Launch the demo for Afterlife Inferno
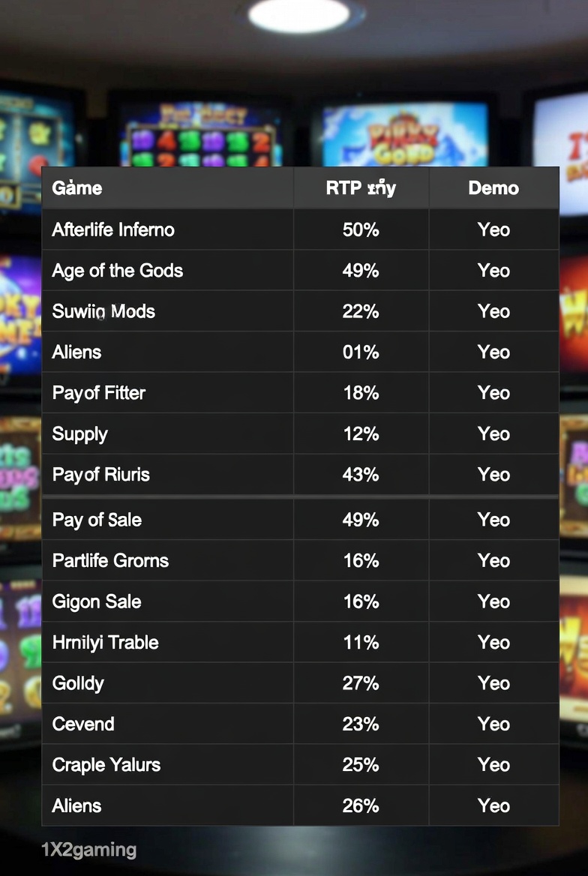Screen dimensions: 588x876 (493, 229)
